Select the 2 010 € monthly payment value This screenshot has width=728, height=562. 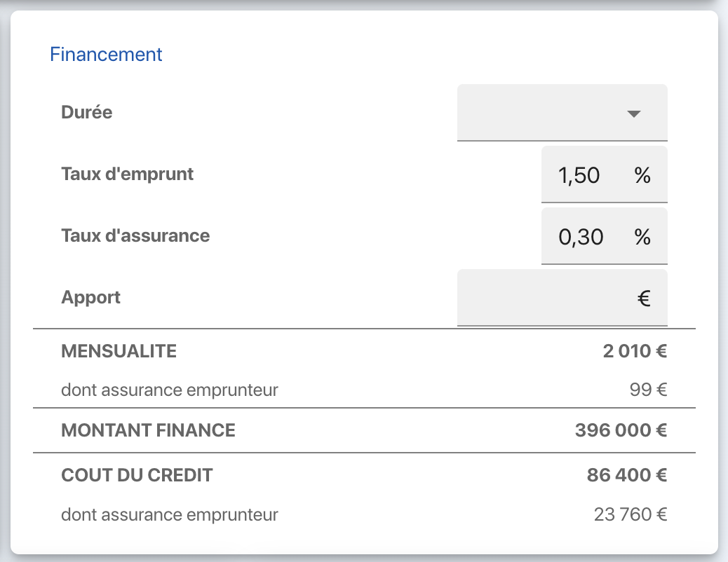tap(634, 351)
